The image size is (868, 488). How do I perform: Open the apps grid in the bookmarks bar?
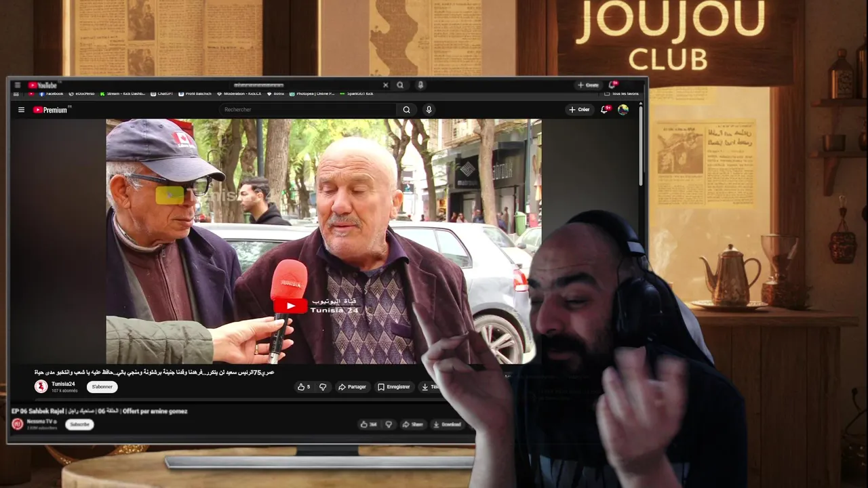pyautogui.click(x=16, y=94)
